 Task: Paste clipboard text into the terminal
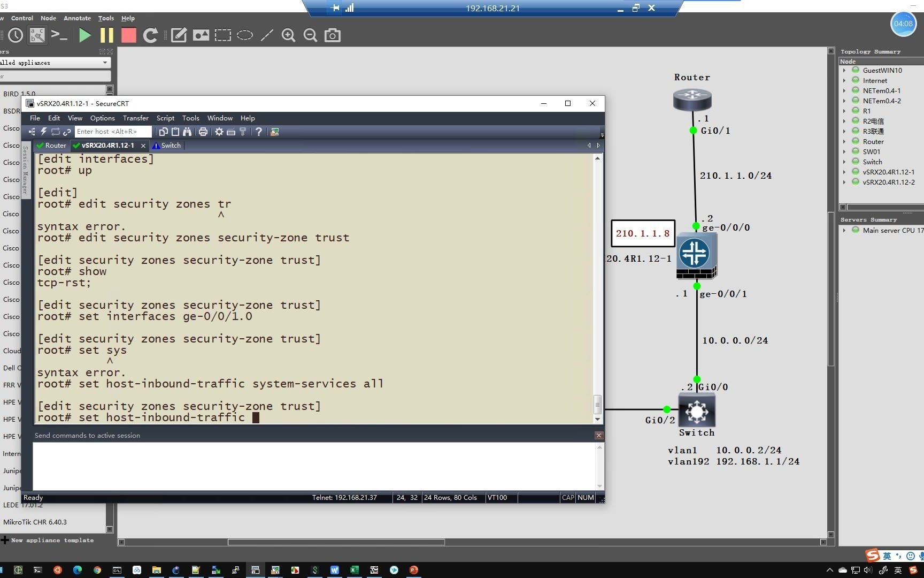(175, 132)
